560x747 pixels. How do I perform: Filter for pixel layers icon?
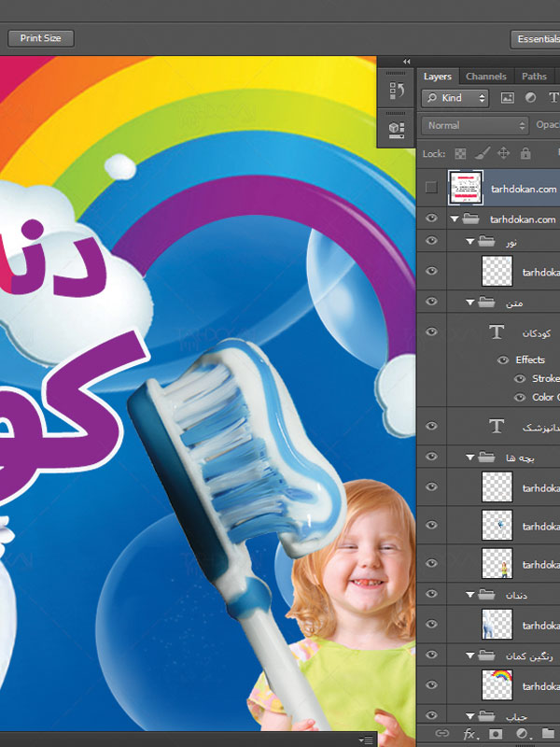(x=508, y=98)
